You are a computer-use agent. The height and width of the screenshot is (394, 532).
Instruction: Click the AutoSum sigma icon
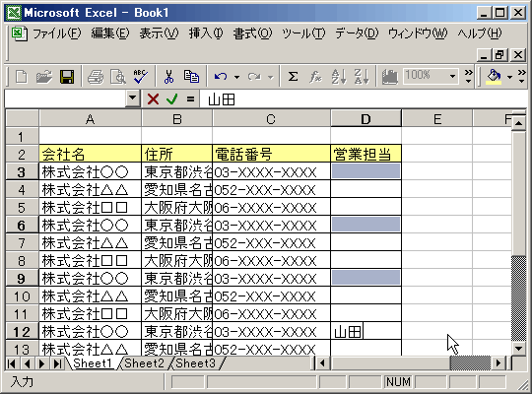pos(294,77)
